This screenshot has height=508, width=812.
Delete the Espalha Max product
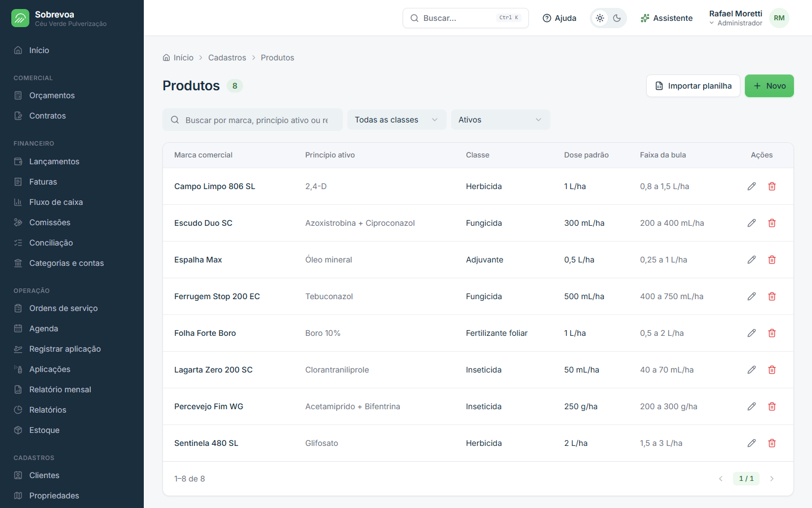(772, 260)
